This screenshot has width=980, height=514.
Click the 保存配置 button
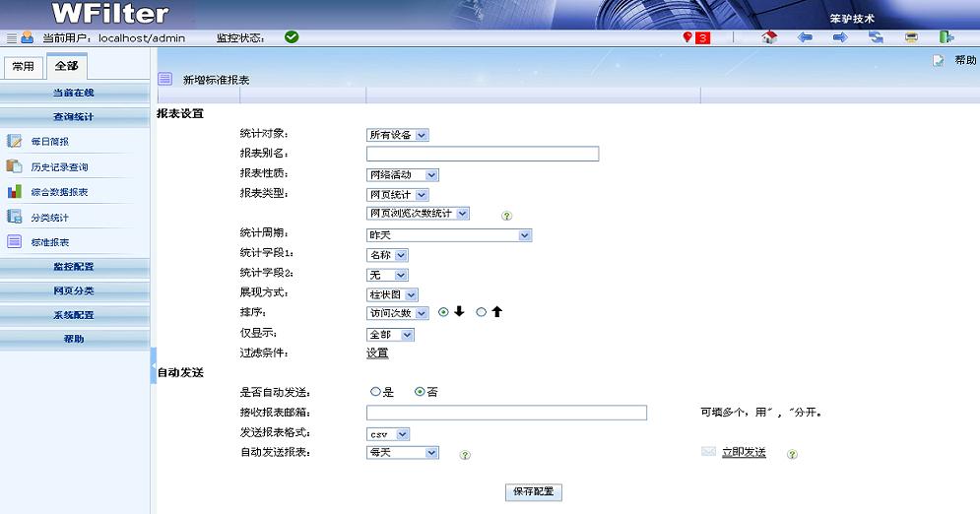pyautogui.click(x=533, y=491)
